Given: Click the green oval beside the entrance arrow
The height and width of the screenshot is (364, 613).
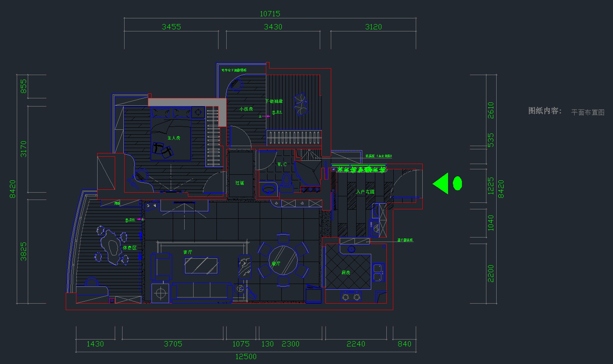Looking at the screenshot, I should click(457, 183).
